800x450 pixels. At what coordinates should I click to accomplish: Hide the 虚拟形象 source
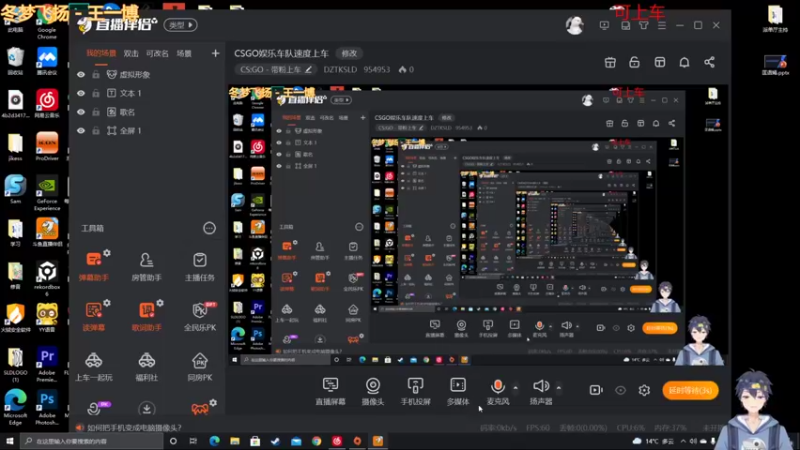click(81, 74)
